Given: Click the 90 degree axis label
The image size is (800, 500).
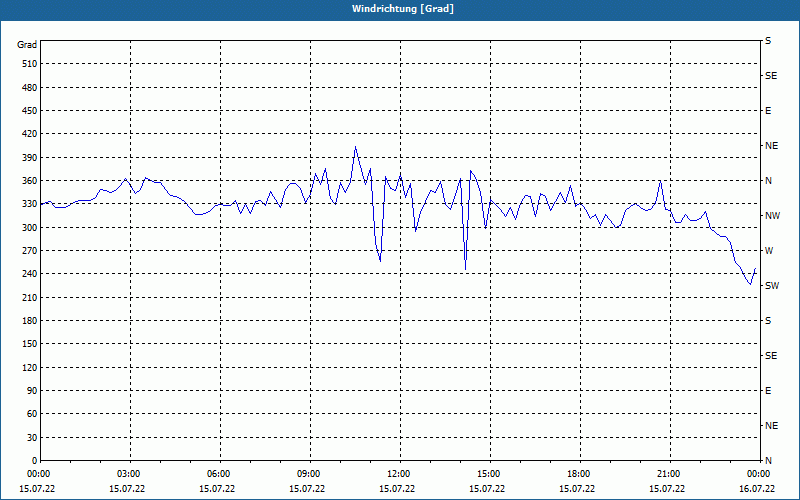Looking at the screenshot, I should (32, 391).
